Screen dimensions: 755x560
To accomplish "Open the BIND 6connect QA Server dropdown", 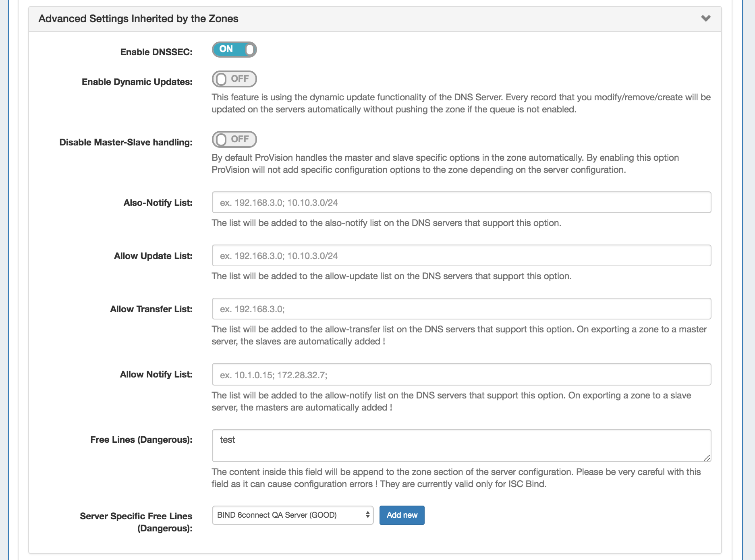I will pyautogui.click(x=292, y=515).
